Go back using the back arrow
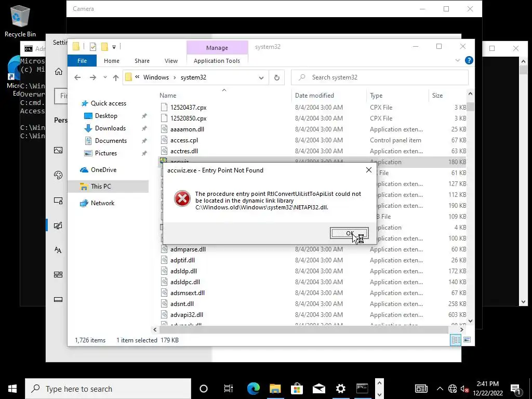This screenshot has width=532, height=399. tap(77, 78)
